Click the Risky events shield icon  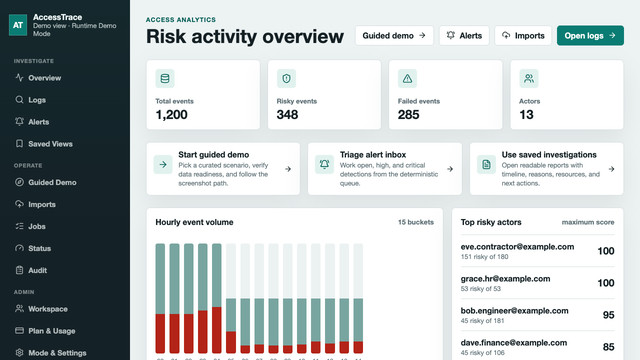[286, 78]
